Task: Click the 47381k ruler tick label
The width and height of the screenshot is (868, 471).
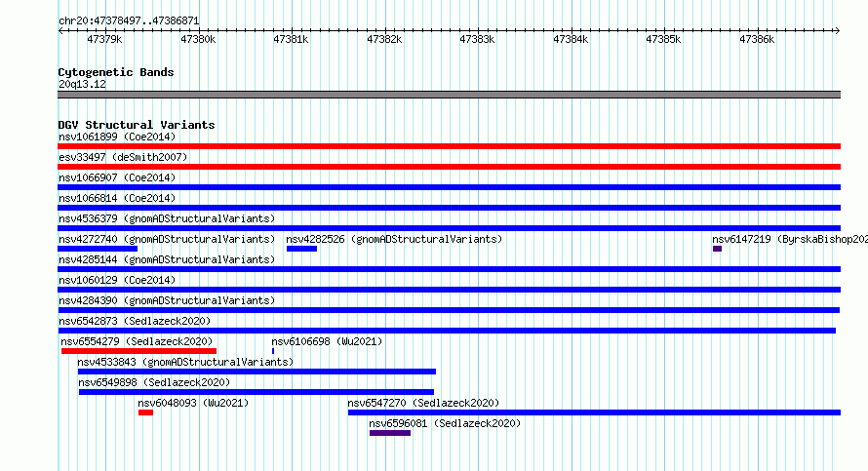Action: pyautogui.click(x=291, y=40)
